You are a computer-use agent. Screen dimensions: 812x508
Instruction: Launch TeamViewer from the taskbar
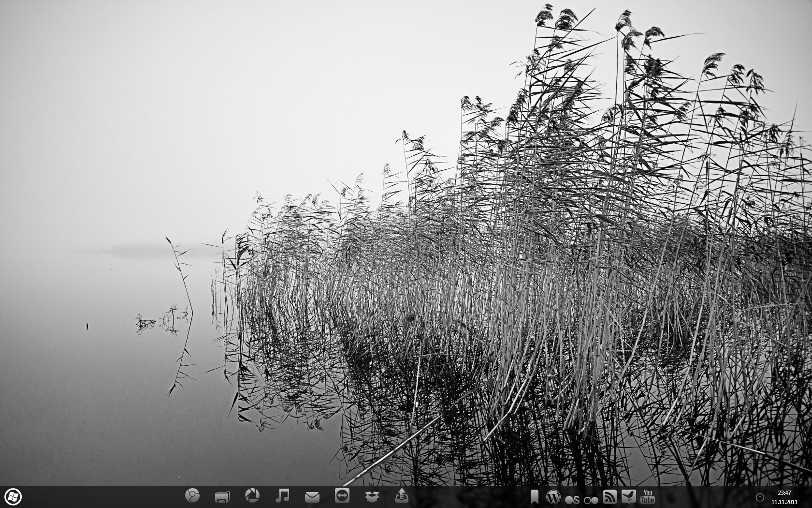342,495
